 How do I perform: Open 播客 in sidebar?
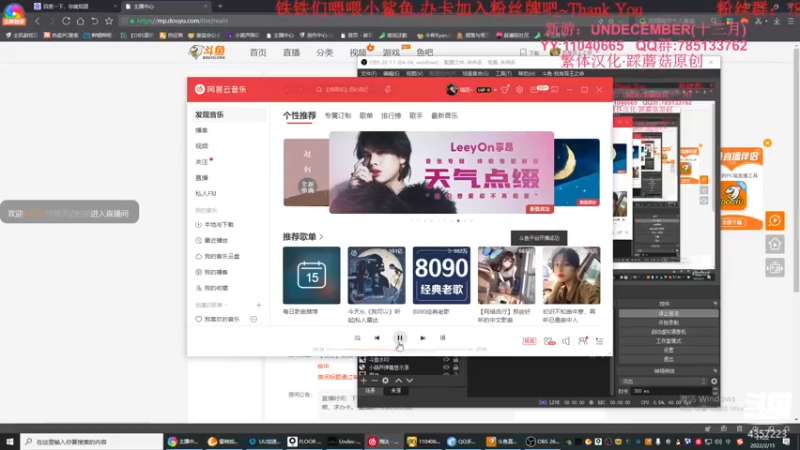pos(228,130)
